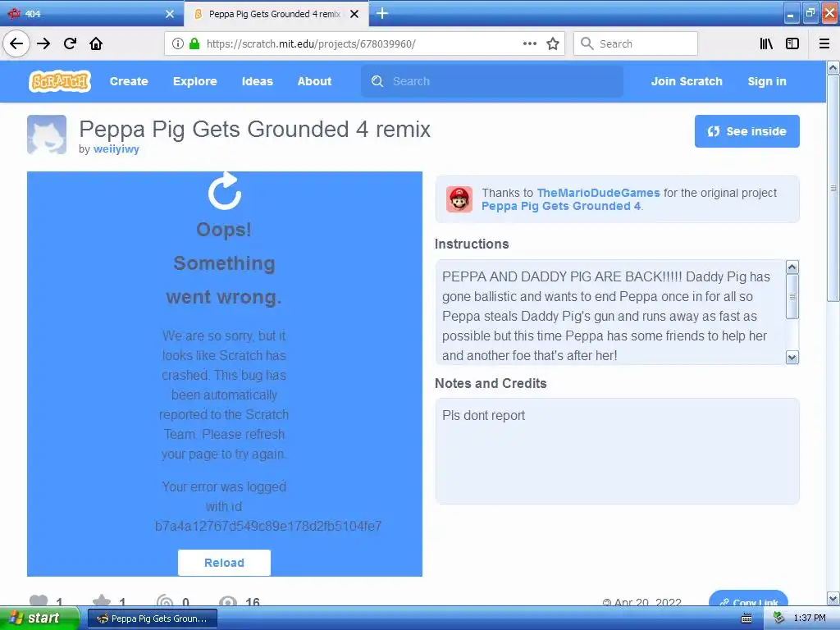Click the Oops! heading in crashed player

[x=224, y=230]
